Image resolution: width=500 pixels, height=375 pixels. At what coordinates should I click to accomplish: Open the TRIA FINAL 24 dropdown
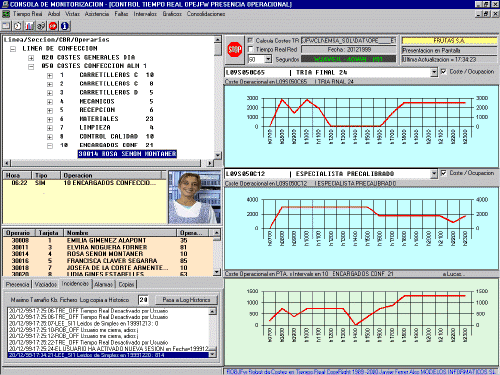434,72
